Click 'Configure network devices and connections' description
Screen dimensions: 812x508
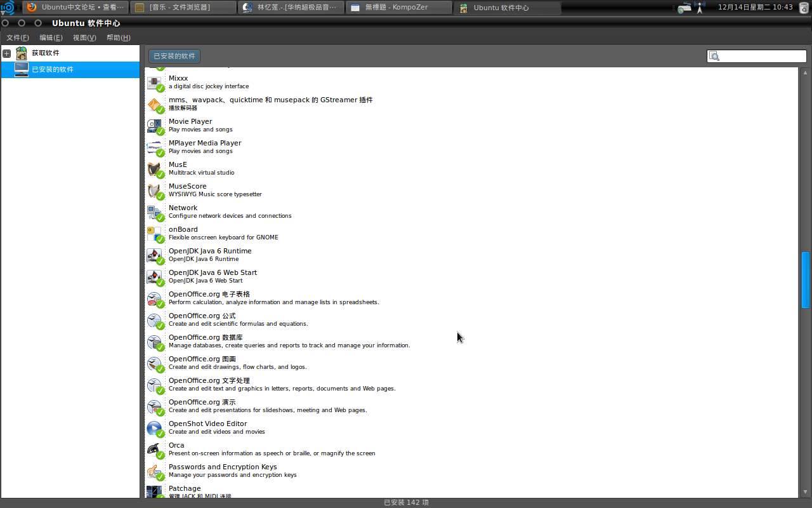click(230, 216)
